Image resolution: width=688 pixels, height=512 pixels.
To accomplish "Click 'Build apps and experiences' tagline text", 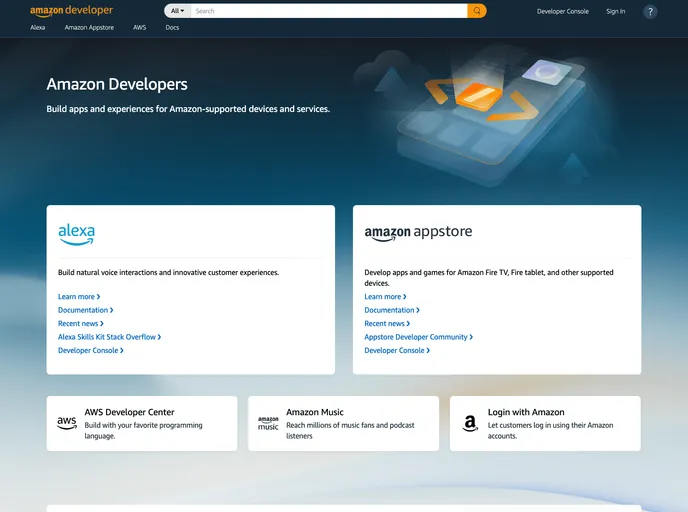I will point(188,109).
